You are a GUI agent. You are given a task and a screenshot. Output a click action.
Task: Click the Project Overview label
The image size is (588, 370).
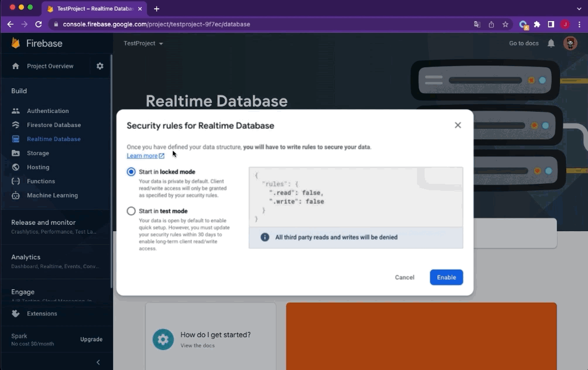pyautogui.click(x=50, y=66)
